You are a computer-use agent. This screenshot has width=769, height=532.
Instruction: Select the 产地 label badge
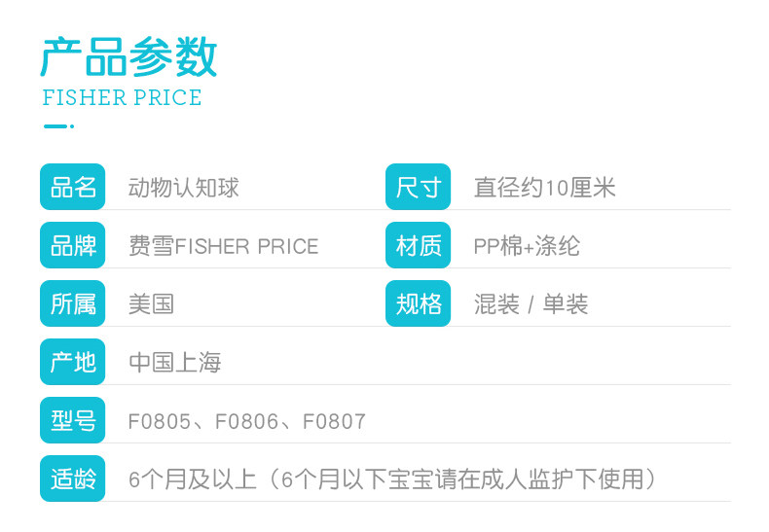click(x=73, y=363)
